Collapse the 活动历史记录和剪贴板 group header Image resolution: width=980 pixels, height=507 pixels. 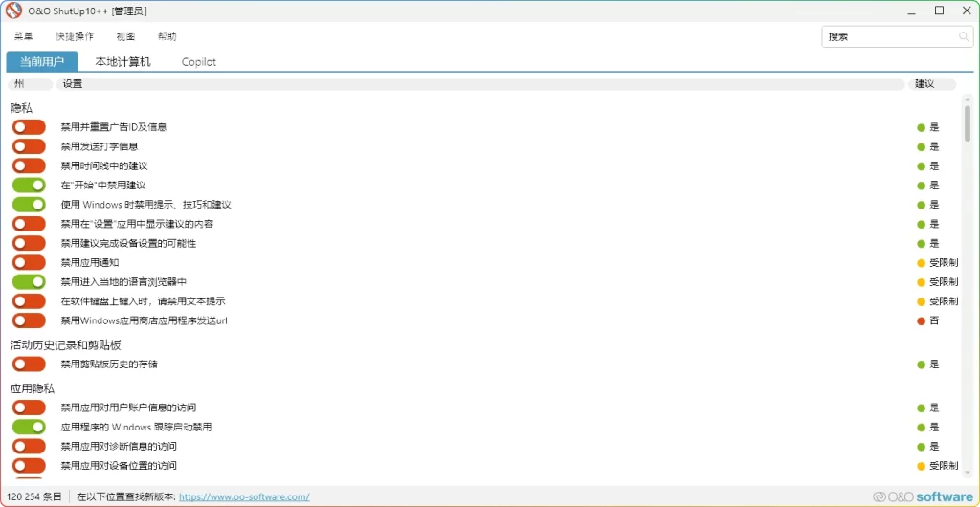[66, 344]
